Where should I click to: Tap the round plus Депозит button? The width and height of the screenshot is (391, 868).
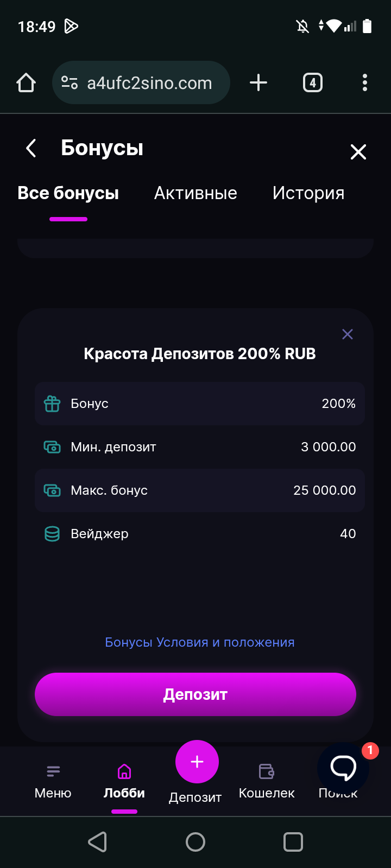point(197,762)
